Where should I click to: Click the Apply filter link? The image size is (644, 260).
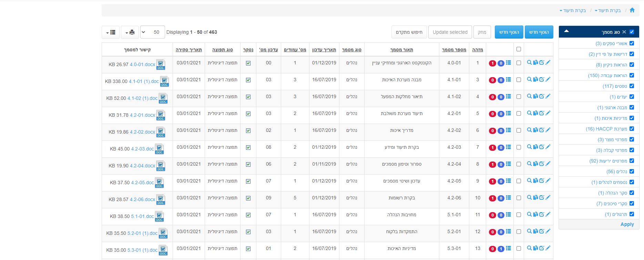point(627,224)
